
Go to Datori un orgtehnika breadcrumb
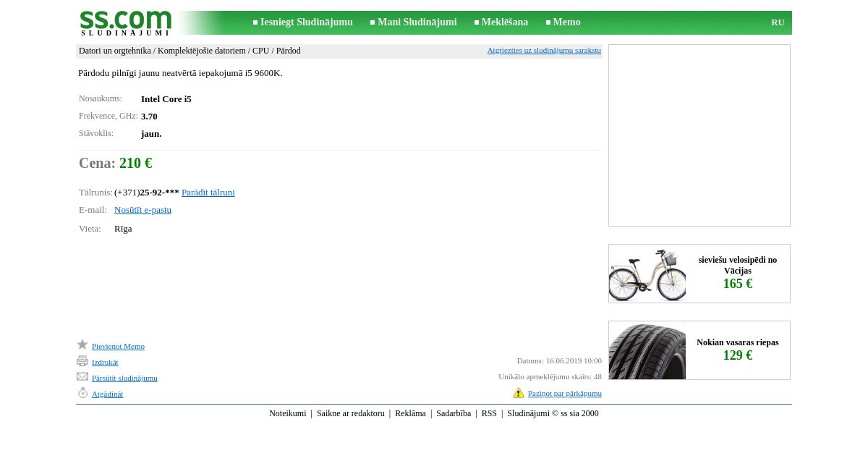pyautogui.click(x=115, y=51)
